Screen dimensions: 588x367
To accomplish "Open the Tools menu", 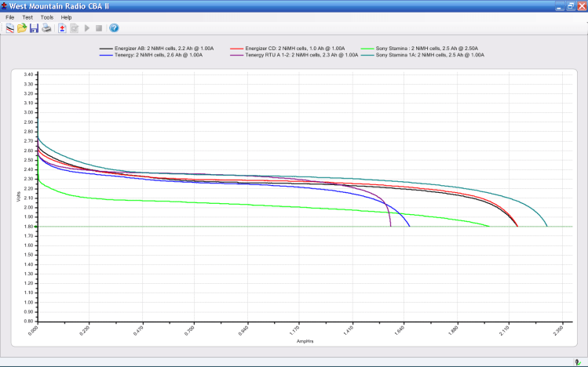I will (47, 16).
